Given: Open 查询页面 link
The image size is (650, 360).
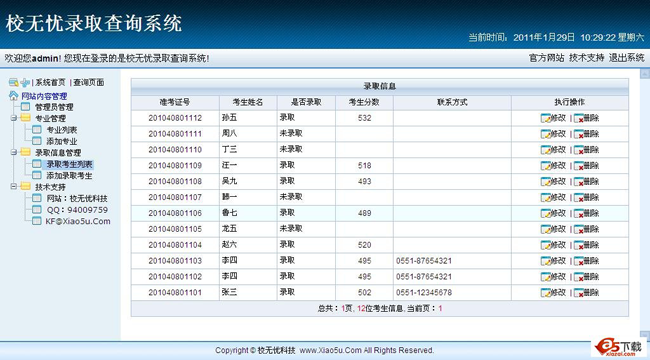Looking at the screenshot, I should coord(89,83).
